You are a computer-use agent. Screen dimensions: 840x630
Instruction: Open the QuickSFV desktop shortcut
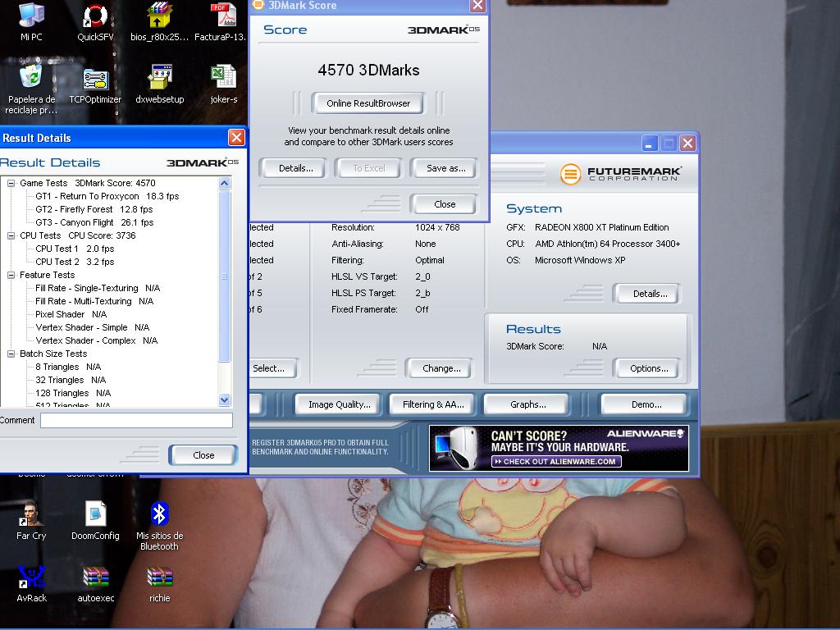pos(95,16)
